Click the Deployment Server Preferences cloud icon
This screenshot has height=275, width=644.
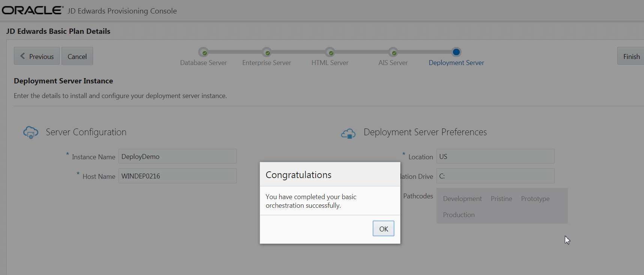click(x=348, y=133)
